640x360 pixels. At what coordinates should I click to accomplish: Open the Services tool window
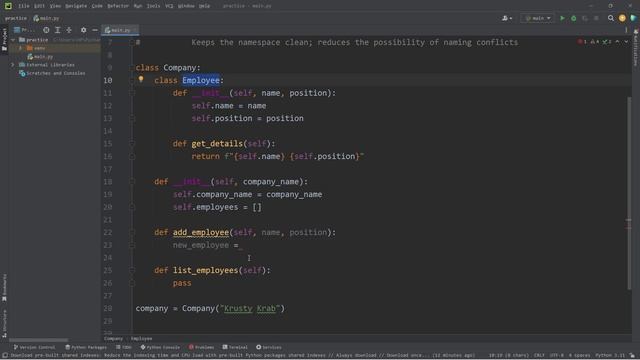pyautogui.click(x=269, y=347)
